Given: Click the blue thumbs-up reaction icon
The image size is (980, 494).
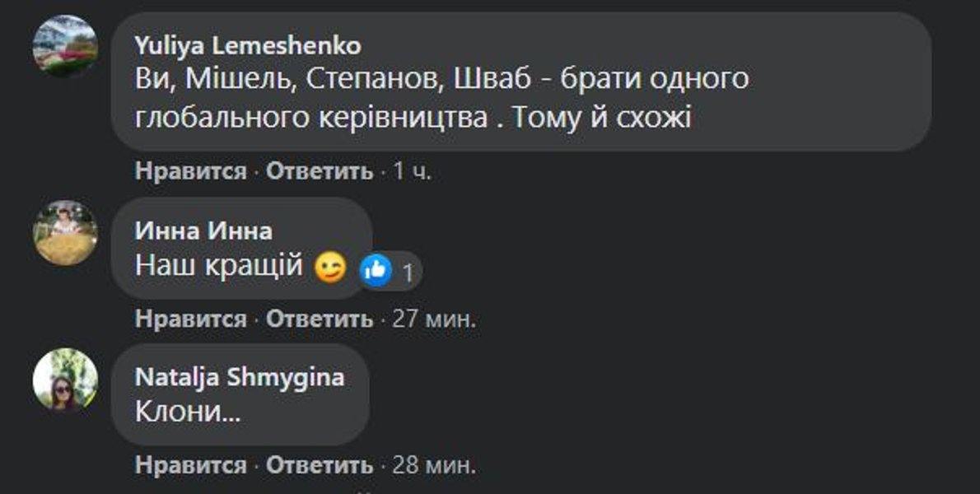Looking at the screenshot, I should coord(376,270).
